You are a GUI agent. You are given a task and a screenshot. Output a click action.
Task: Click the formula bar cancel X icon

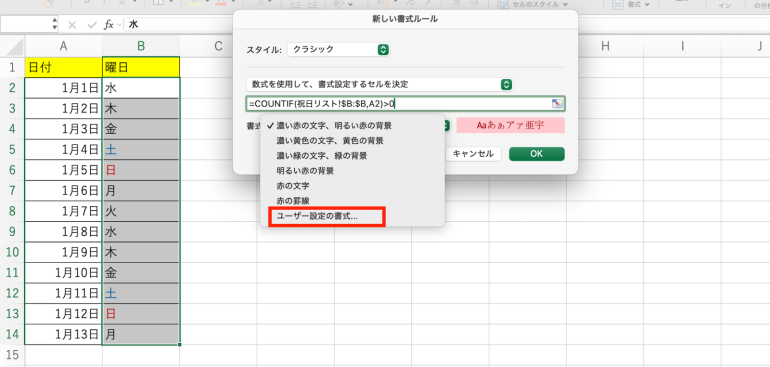pos(72,25)
